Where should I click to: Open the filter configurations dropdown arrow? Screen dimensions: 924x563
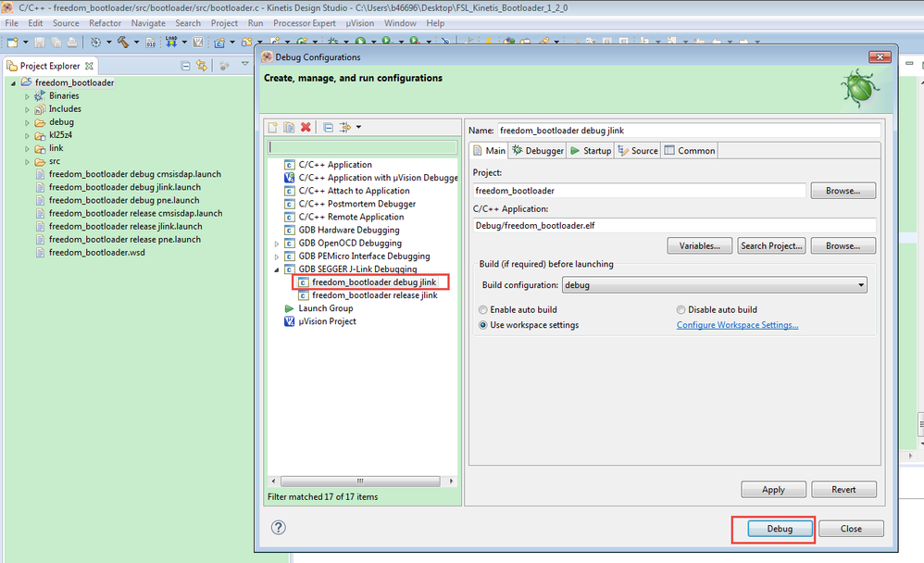pyautogui.click(x=358, y=128)
